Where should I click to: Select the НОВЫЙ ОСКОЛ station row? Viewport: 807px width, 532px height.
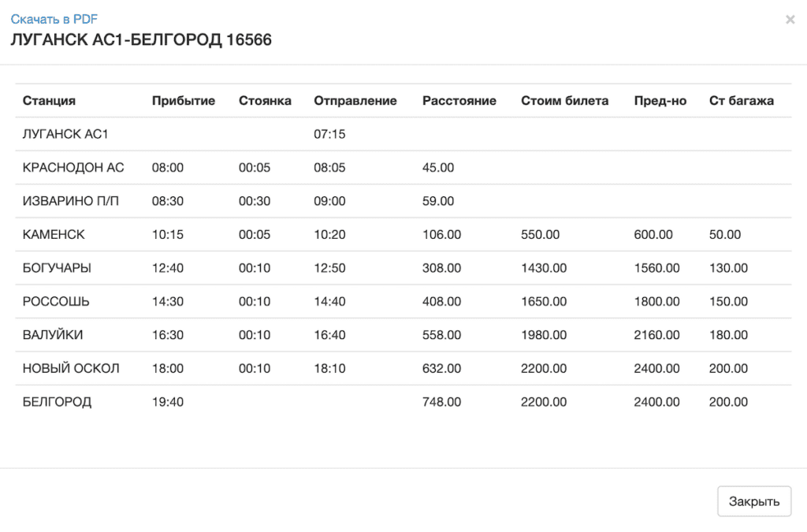click(x=71, y=369)
